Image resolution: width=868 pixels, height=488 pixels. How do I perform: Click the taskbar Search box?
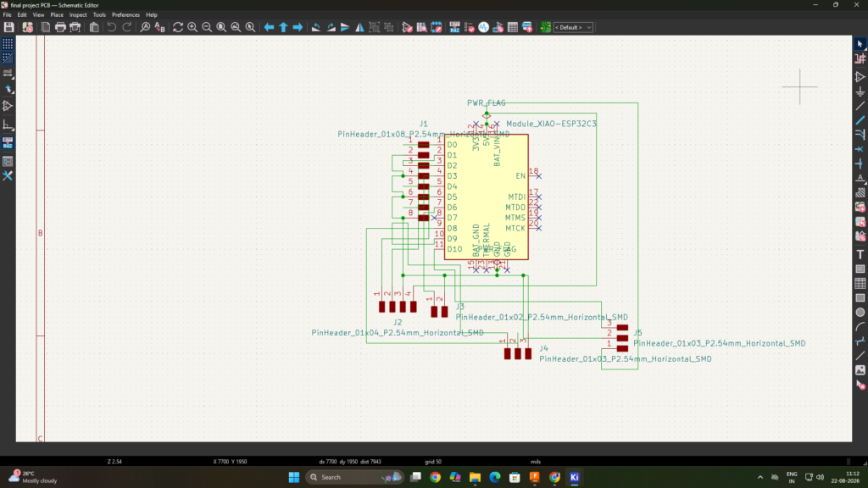coord(354,477)
